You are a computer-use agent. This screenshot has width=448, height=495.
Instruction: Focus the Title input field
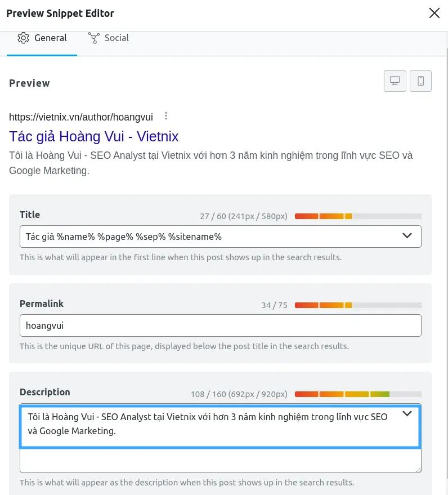point(221,237)
